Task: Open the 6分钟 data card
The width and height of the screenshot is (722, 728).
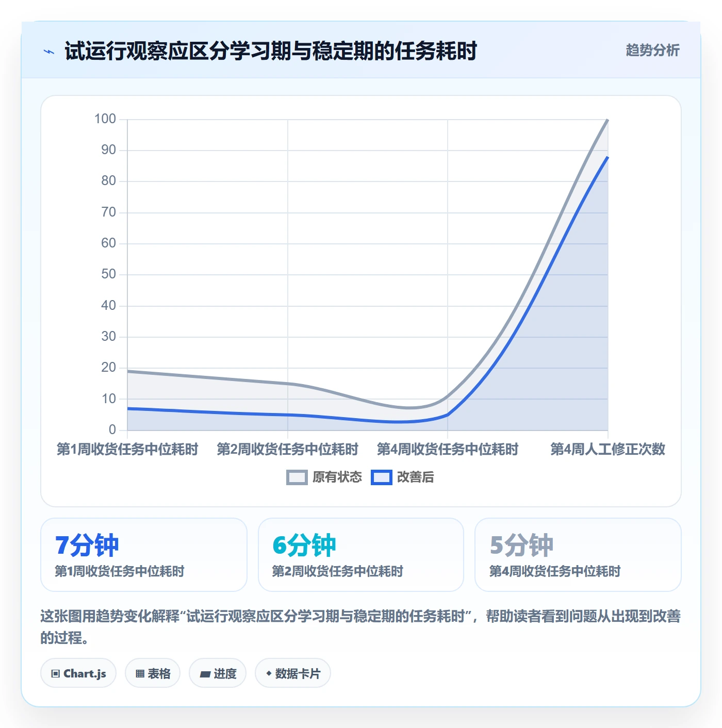Action: (361, 555)
